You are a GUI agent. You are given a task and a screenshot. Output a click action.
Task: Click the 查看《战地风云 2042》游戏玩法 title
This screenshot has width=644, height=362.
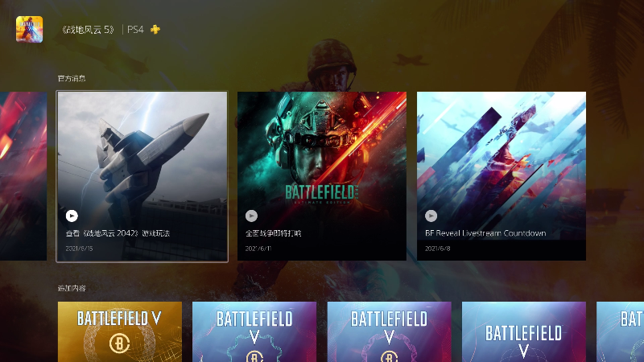pyautogui.click(x=118, y=233)
